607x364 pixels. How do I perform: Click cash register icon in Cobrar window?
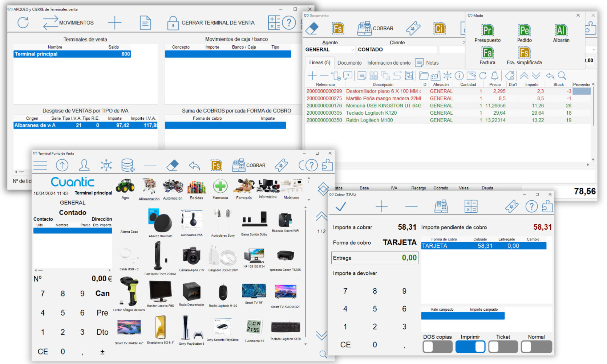click(441, 206)
